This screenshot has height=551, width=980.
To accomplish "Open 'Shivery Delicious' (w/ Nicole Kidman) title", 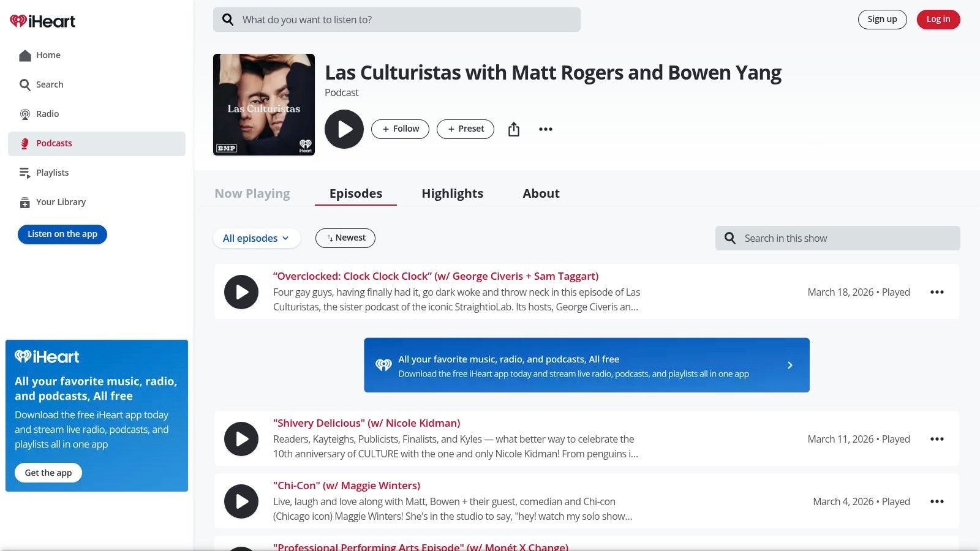I will click(x=367, y=423).
